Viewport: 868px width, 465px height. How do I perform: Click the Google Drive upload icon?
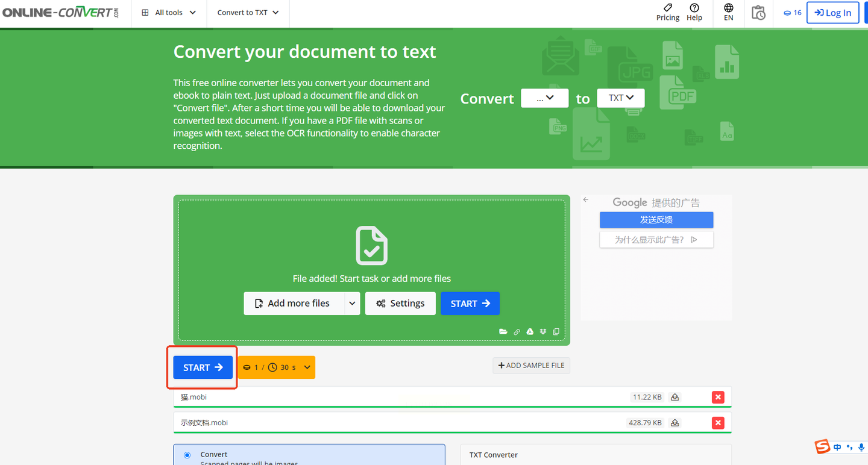pos(530,331)
